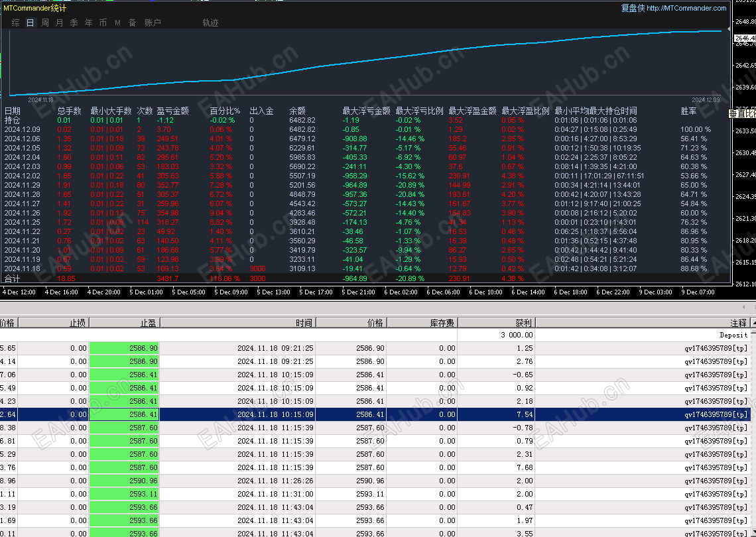The height and width of the screenshot is (537, 756).
Task: Select the 2024.11.29 statistics row
Action: point(365,185)
